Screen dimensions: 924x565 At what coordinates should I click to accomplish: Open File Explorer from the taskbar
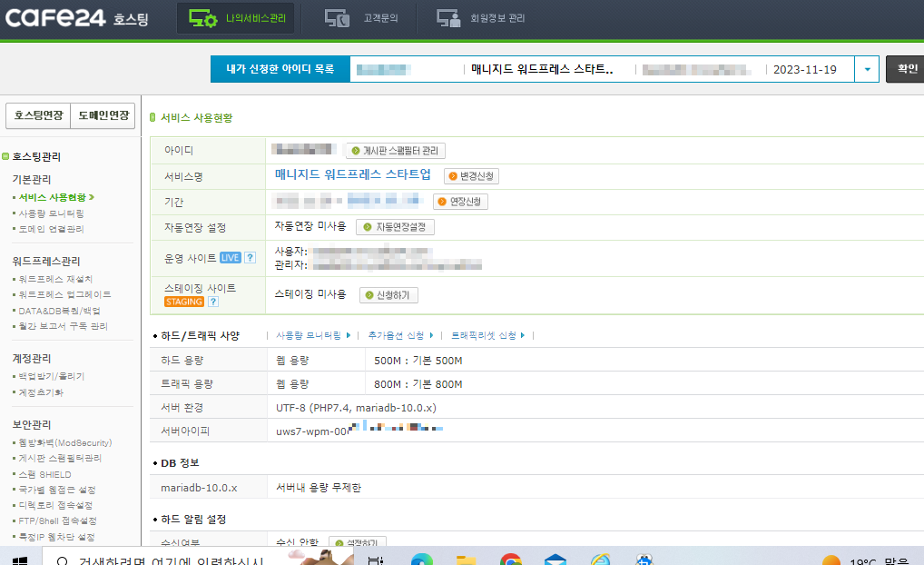[467, 560]
